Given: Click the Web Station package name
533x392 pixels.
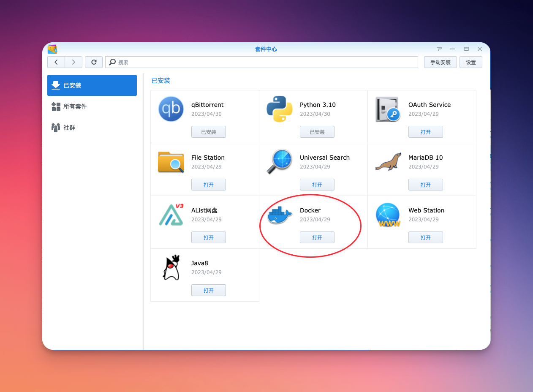Looking at the screenshot, I should coord(426,210).
